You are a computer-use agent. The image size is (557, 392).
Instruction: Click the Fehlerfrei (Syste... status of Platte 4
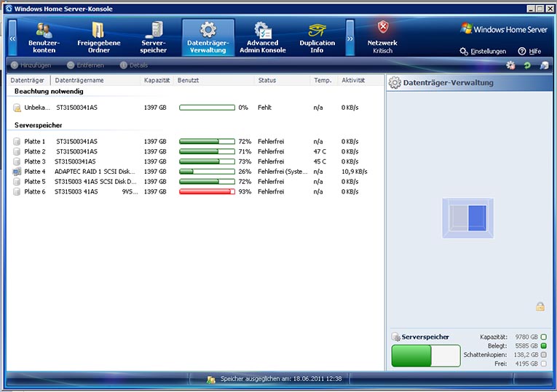tap(283, 172)
